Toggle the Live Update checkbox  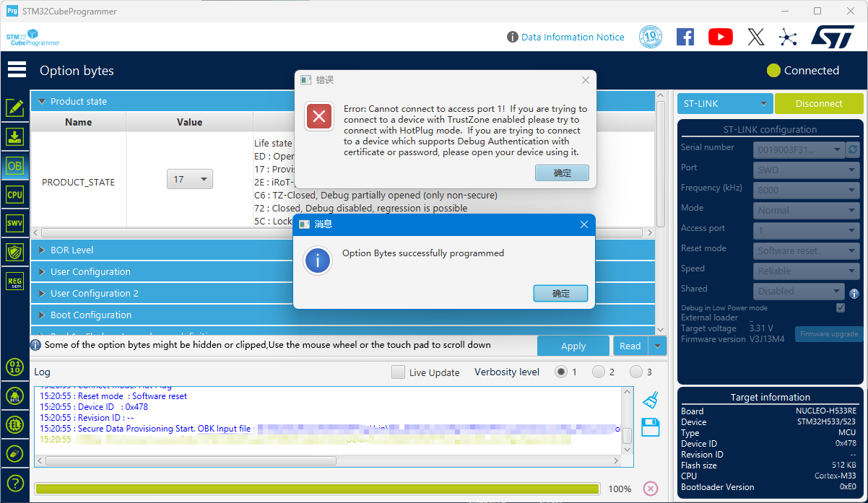398,372
